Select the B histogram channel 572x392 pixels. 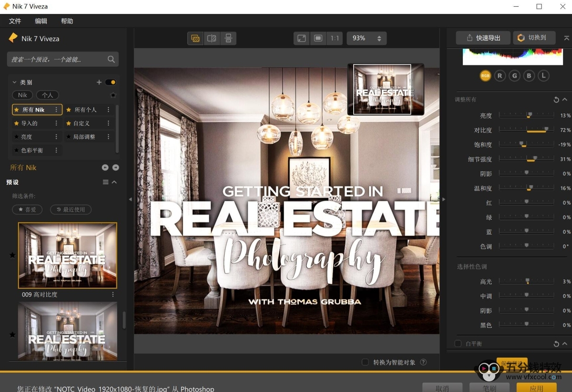[529, 75]
